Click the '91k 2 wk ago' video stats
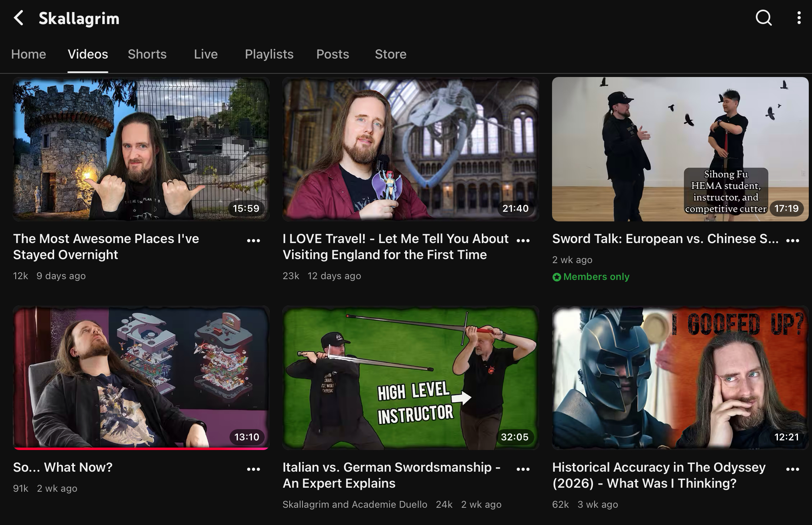This screenshot has width=812, height=525. point(45,489)
